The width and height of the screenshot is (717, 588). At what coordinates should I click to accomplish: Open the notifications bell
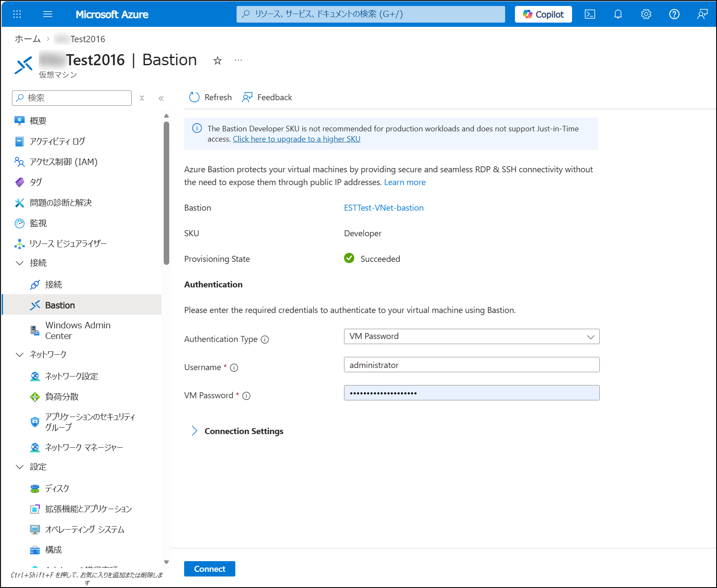coord(618,14)
